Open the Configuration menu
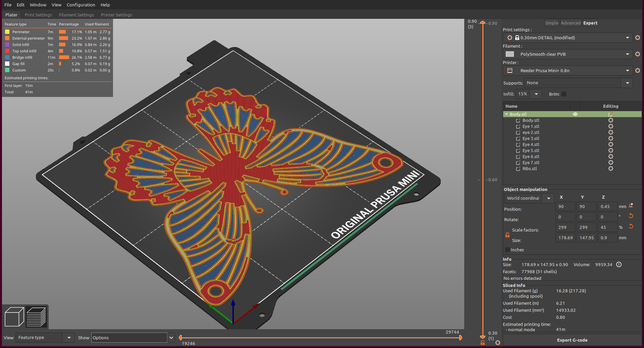 [x=80, y=5]
